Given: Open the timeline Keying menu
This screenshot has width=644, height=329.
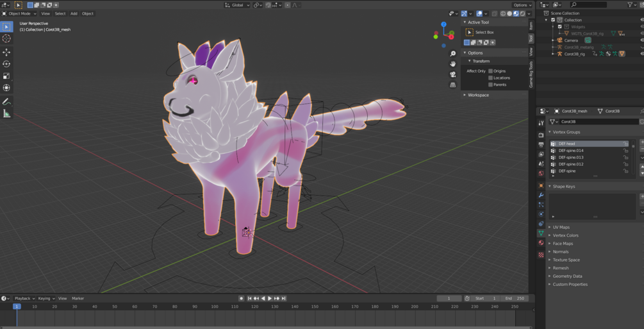Looking at the screenshot, I should coord(46,298).
